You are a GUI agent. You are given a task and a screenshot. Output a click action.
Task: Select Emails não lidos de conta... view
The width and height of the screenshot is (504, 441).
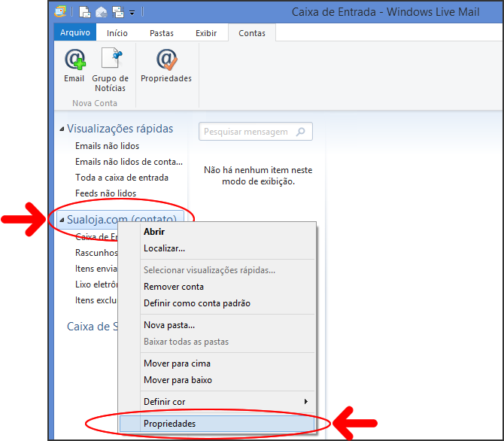pos(129,162)
